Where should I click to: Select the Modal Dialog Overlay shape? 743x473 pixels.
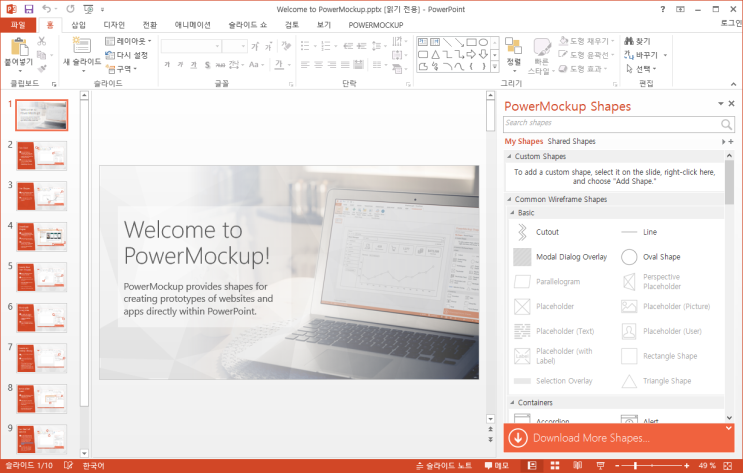[x=522, y=257]
